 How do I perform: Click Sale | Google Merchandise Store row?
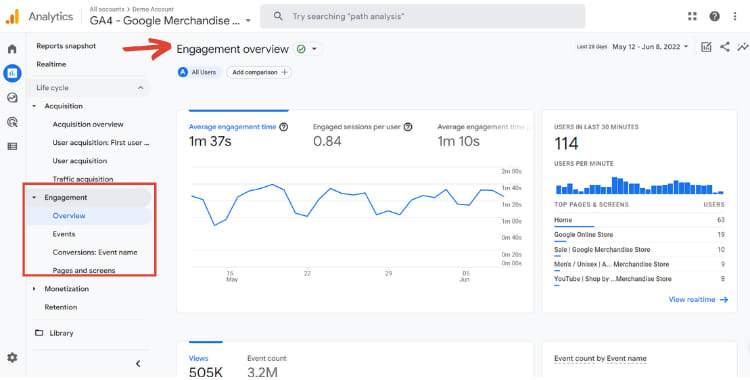pyautogui.click(x=639, y=250)
